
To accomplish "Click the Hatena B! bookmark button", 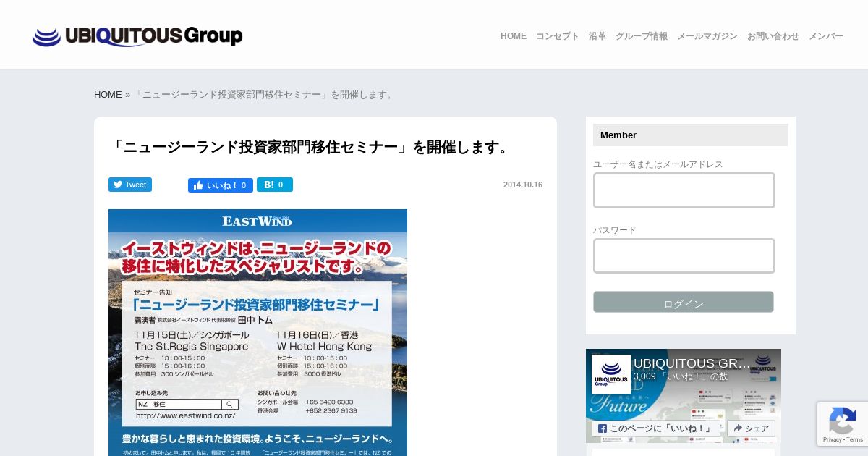I will point(275,185).
